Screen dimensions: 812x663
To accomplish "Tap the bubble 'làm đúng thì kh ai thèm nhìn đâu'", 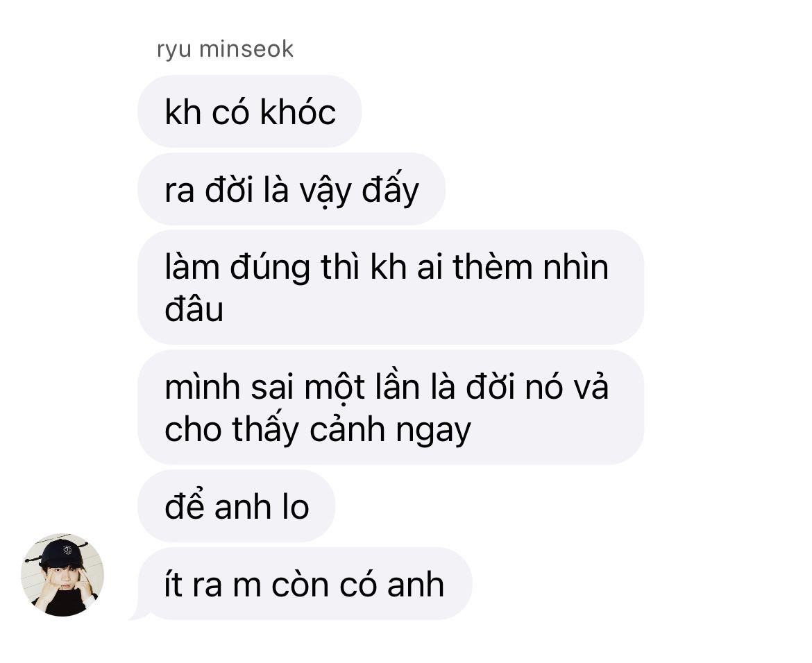I will point(391,287).
